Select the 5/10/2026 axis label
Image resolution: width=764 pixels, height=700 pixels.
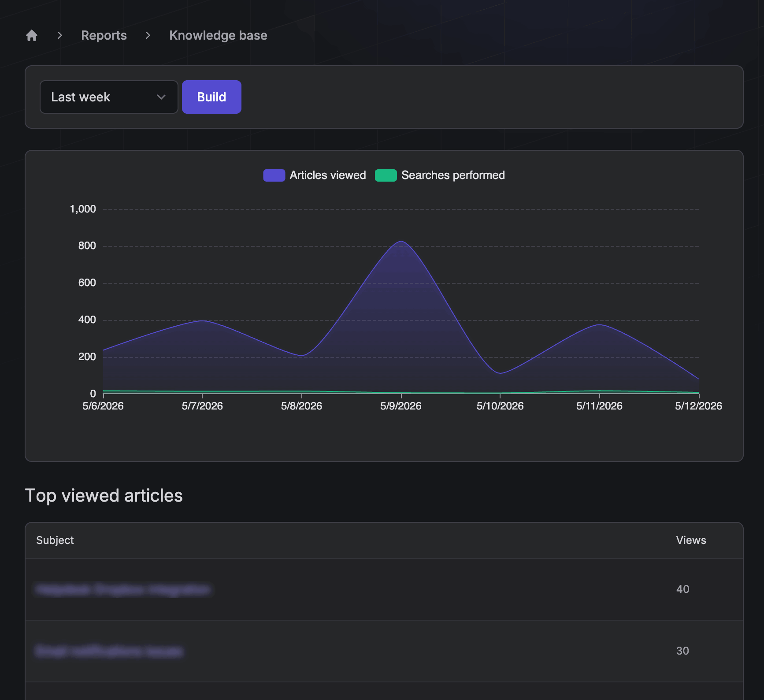point(500,406)
